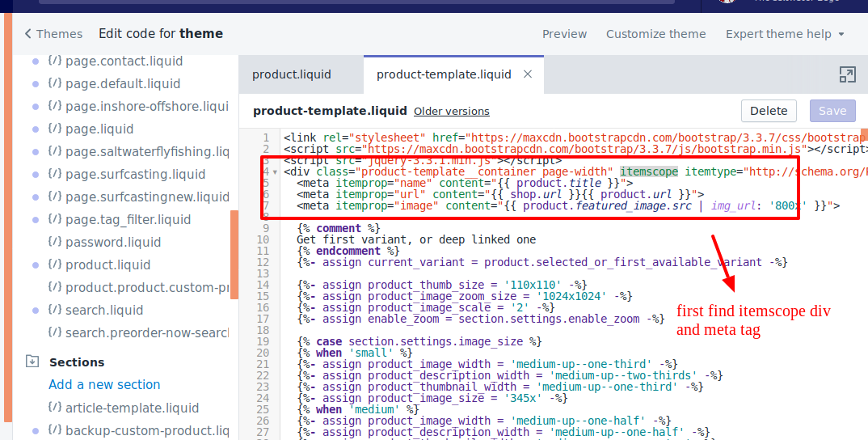Open page.liquid file in sidebar
This screenshot has height=440, width=868.
tap(99, 129)
